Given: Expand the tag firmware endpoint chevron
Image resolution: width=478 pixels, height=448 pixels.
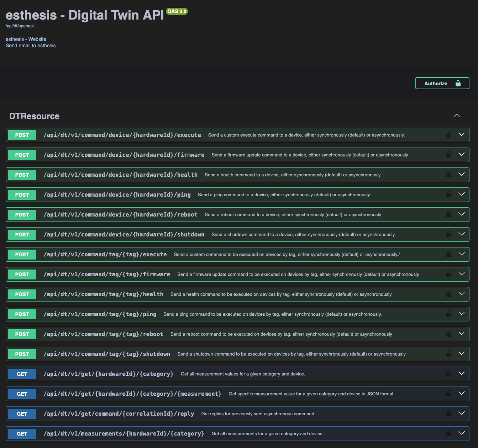Looking at the screenshot, I should coord(462,274).
